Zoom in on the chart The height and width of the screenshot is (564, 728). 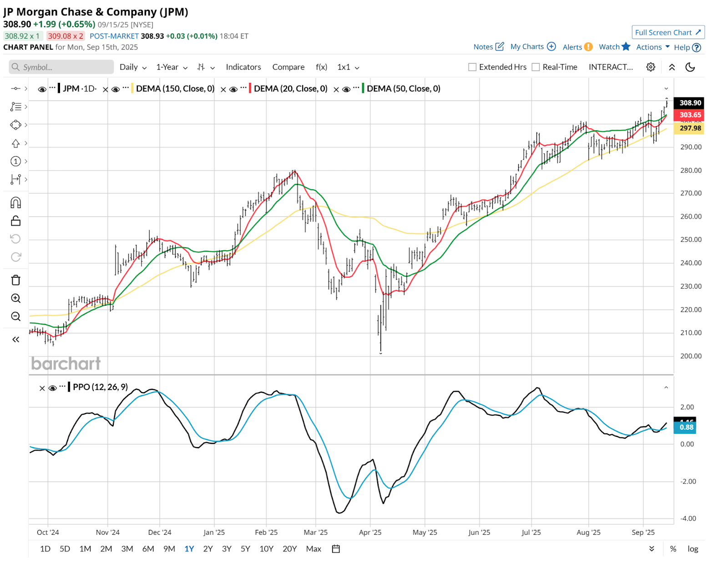click(x=15, y=298)
